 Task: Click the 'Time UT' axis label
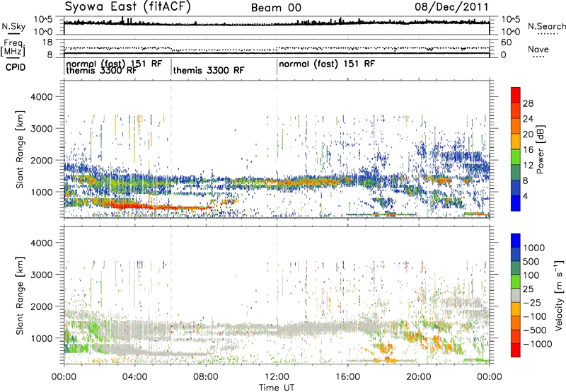click(277, 388)
